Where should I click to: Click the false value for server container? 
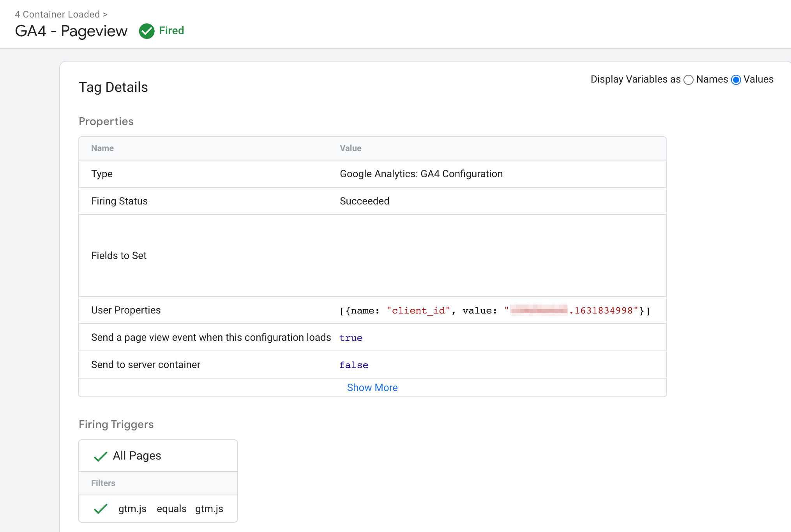[353, 365]
